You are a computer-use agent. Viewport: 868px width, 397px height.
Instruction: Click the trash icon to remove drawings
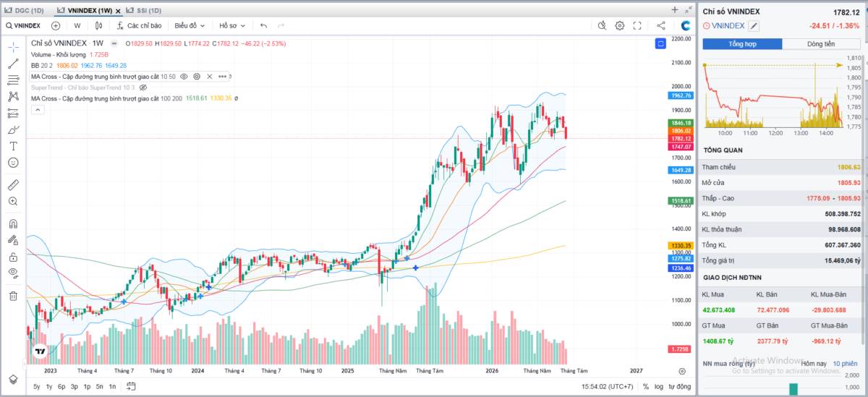click(x=13, y=295)
